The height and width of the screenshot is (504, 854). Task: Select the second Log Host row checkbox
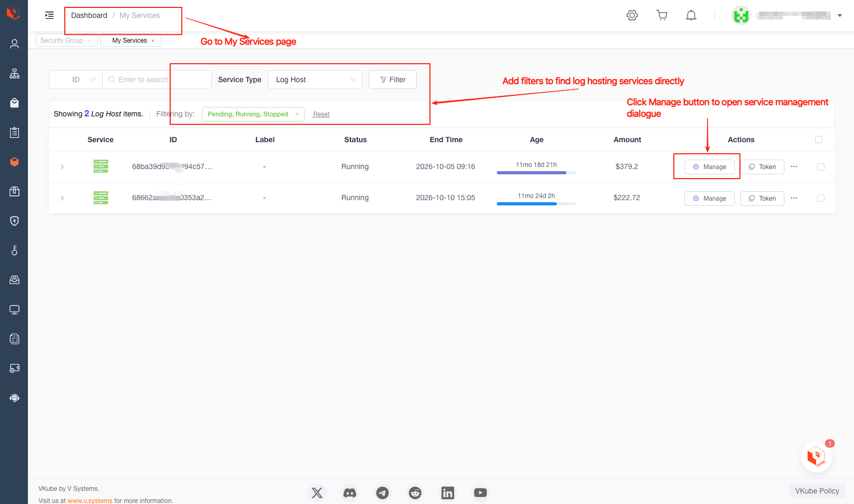coord(820,198)
